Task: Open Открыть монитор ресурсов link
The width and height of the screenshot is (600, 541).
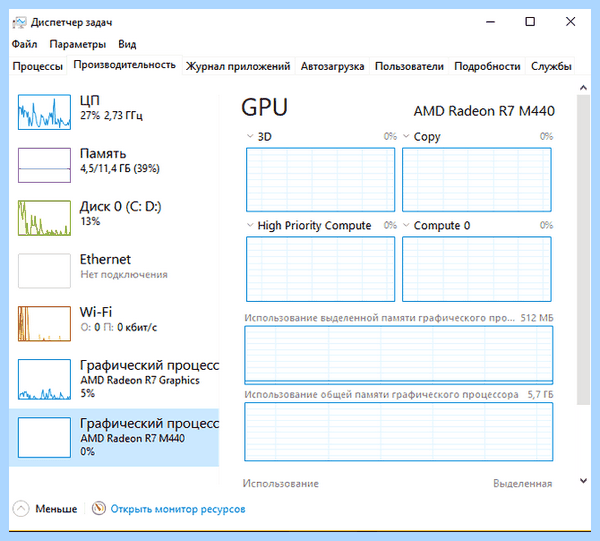Action: click(x=178, y=509)
